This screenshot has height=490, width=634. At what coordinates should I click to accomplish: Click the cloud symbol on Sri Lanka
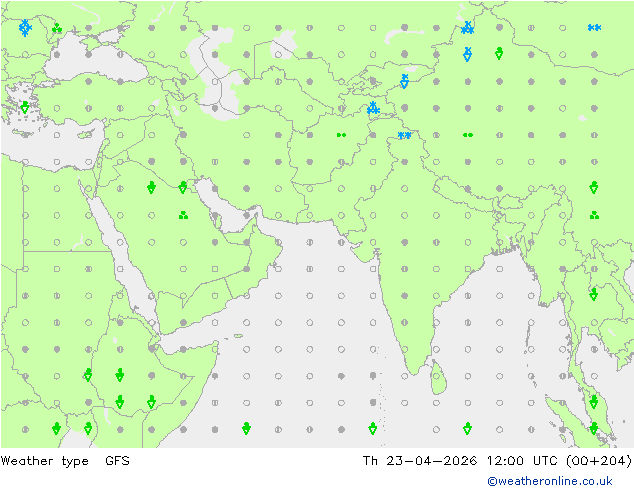pos(436,376)
